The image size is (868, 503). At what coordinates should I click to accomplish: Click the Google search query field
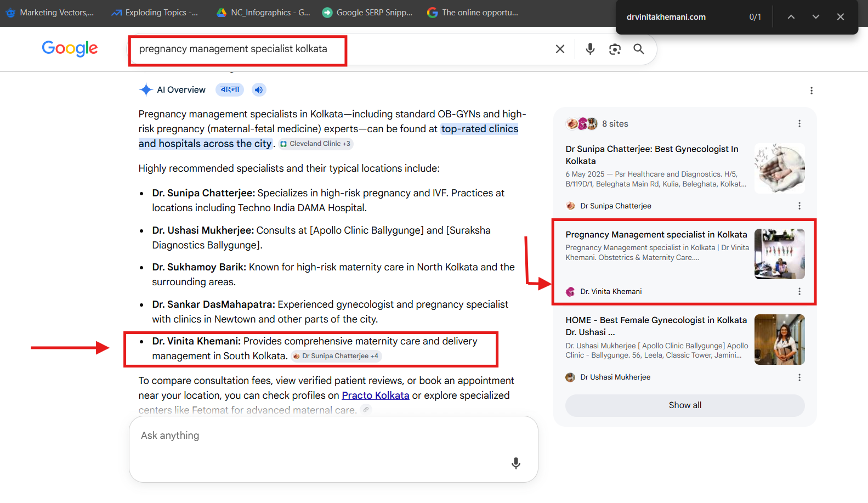pos(340,49)
